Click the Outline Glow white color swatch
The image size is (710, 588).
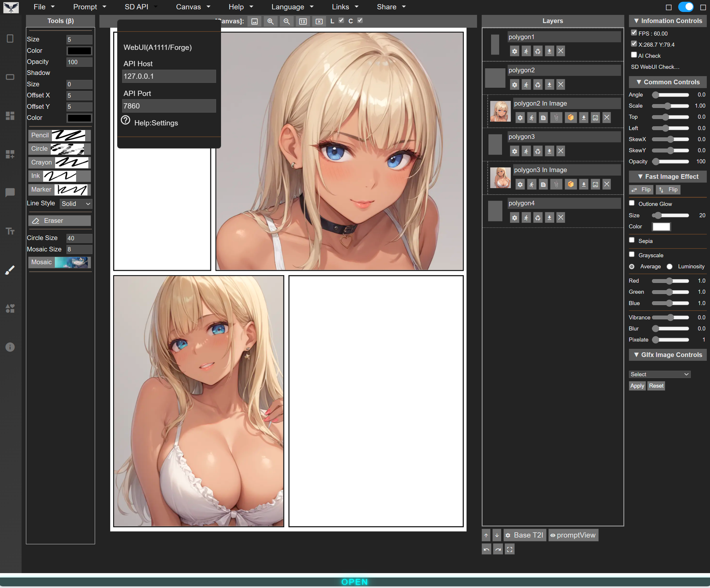(661, 227)
